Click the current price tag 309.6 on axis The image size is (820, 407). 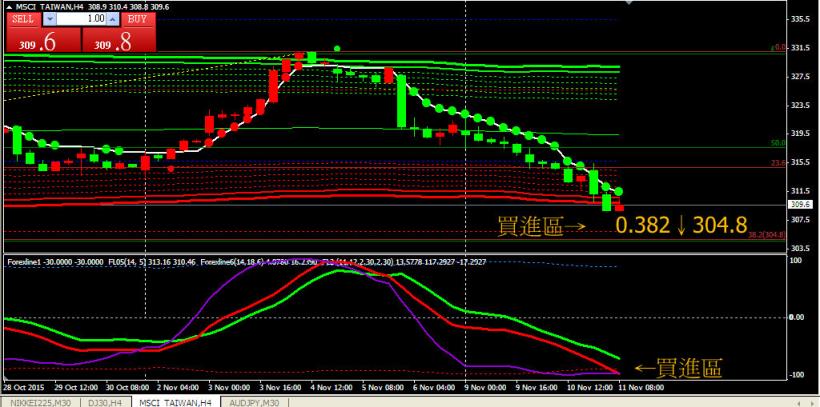click(800, 205)
